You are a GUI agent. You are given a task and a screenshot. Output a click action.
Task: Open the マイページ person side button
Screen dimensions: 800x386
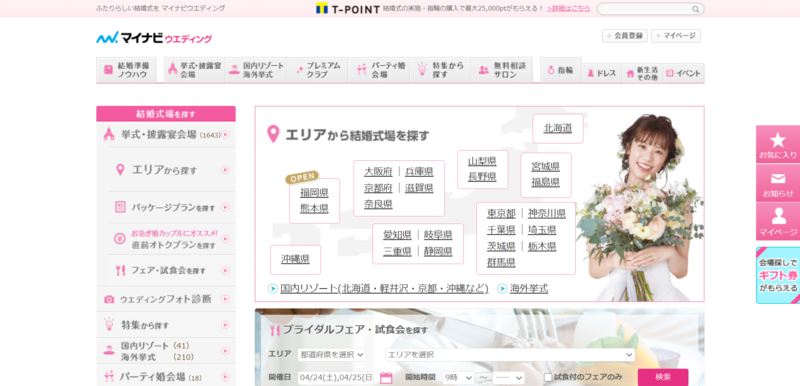pyautogui.click(x=778, y=221)
